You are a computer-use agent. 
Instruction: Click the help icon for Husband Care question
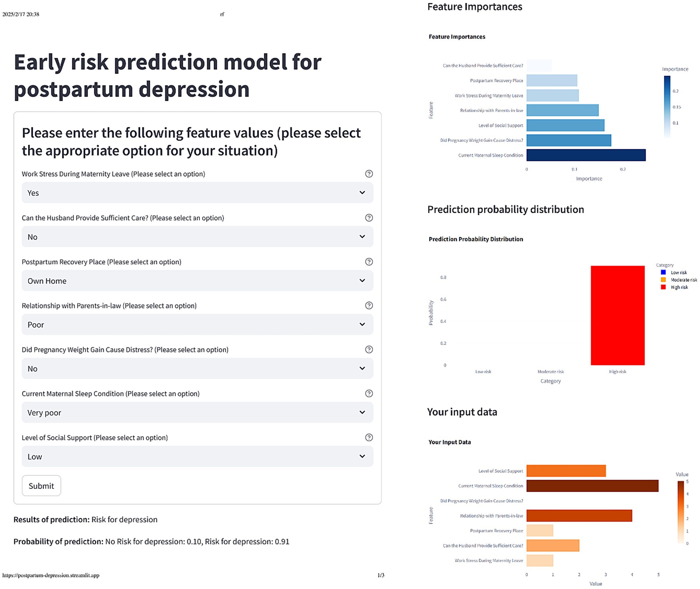tap(369, 218)
